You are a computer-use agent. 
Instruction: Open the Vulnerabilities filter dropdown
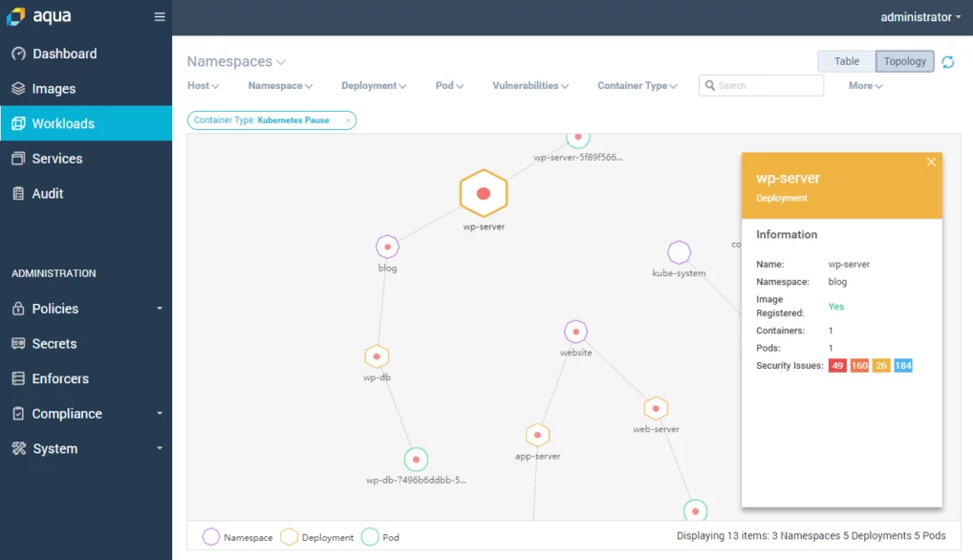(x=530, y=85)
